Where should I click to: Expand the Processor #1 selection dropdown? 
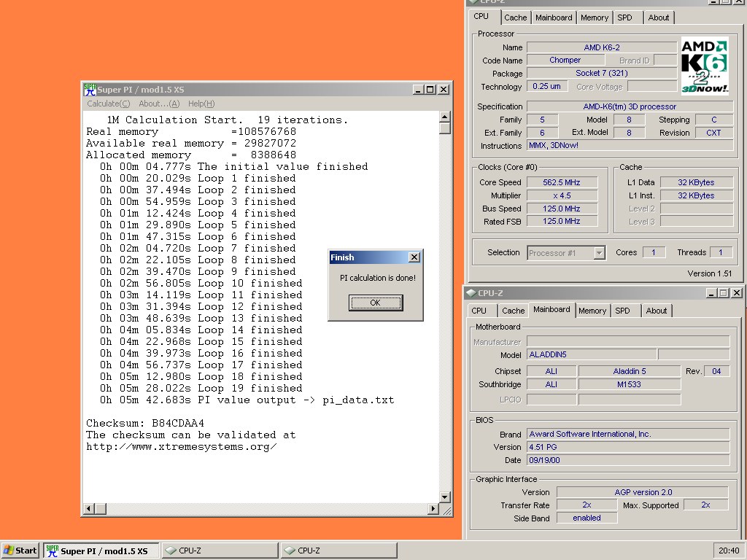[x=600, y=253]
